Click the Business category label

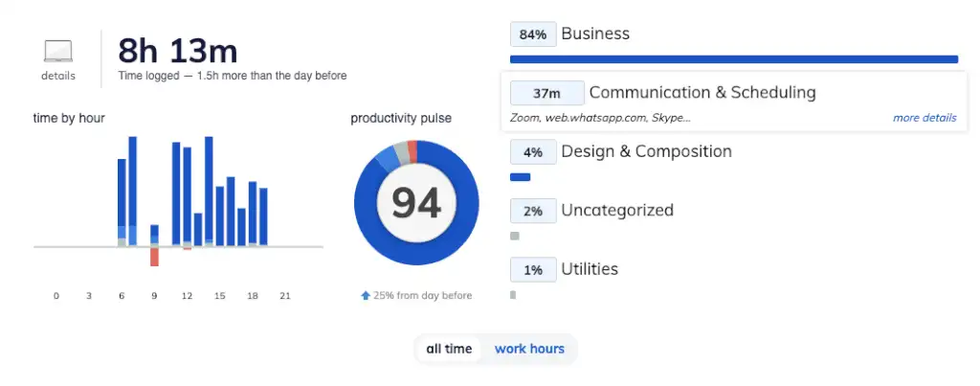pyautogui.click(x=595, y=34)
